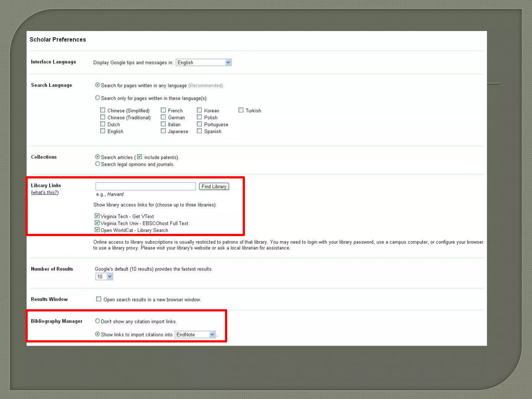Select 'Don't show any citation import links'
Screen dimensions: 532x399
click(97, 321)
